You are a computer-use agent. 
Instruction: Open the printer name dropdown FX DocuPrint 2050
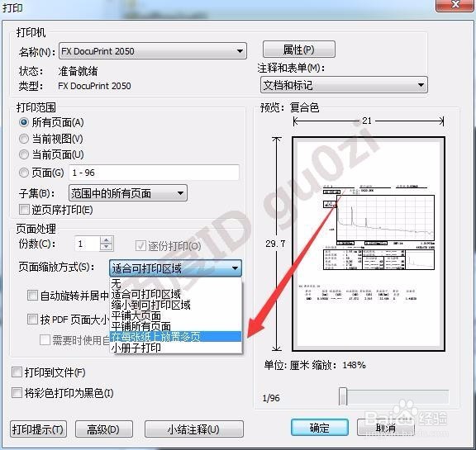click(x=152, y=51)
